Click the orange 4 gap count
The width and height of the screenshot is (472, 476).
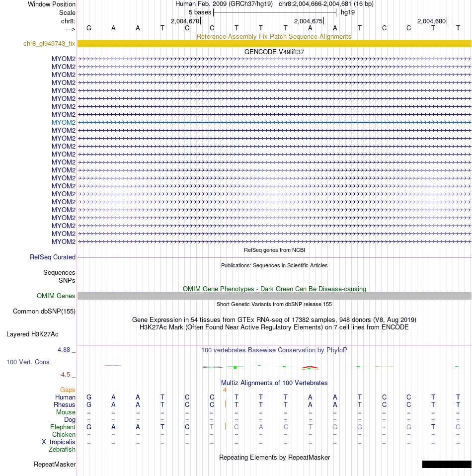click(x=225, y=390)
